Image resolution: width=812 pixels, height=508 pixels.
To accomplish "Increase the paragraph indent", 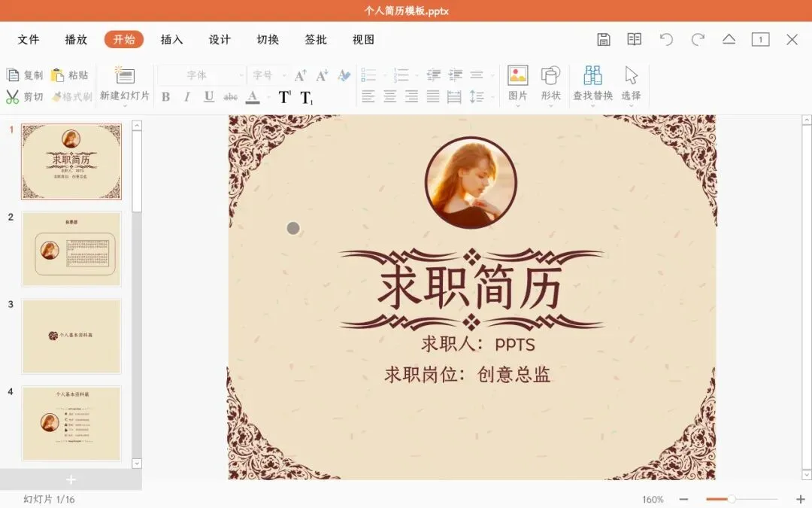I will pos(455,76).
